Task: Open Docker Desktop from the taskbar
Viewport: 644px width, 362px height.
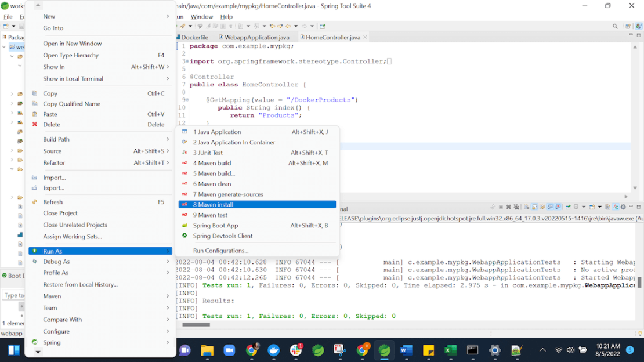Action: (273, 350)
